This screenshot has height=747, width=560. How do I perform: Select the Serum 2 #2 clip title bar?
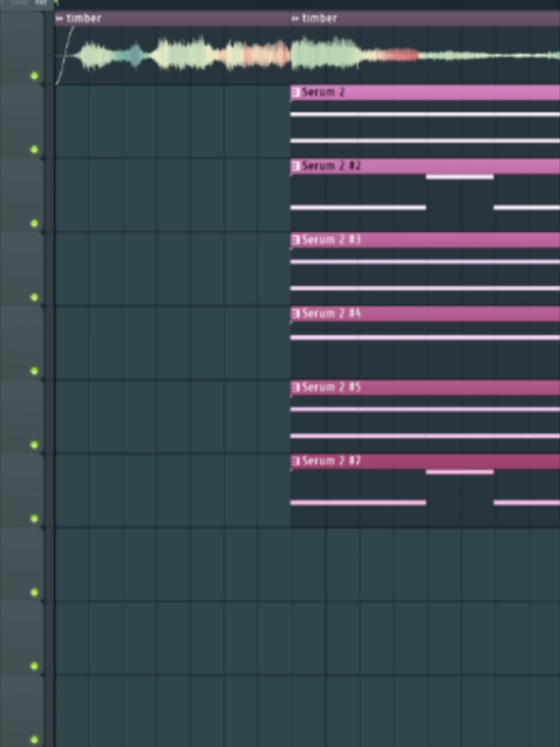pyautogui.click(x=425, y=166)
